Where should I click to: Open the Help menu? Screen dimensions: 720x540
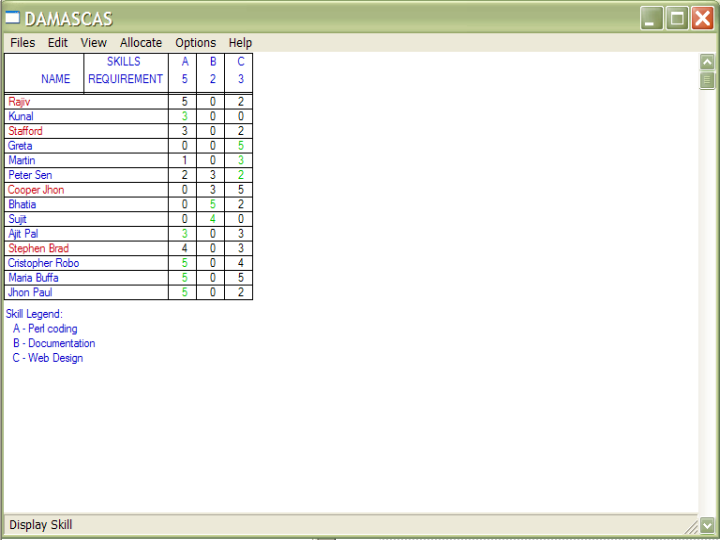(x=240, y=43)
